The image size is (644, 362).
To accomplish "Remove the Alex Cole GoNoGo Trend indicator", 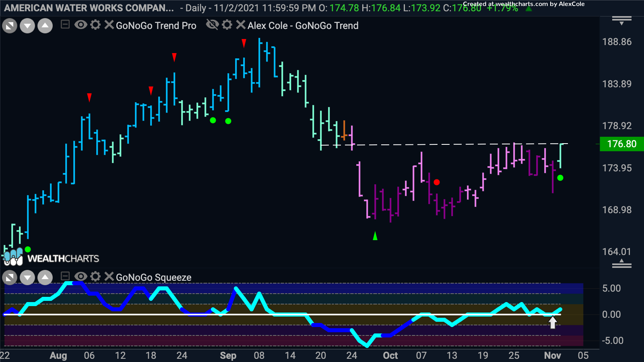I will tap(240, 25).
